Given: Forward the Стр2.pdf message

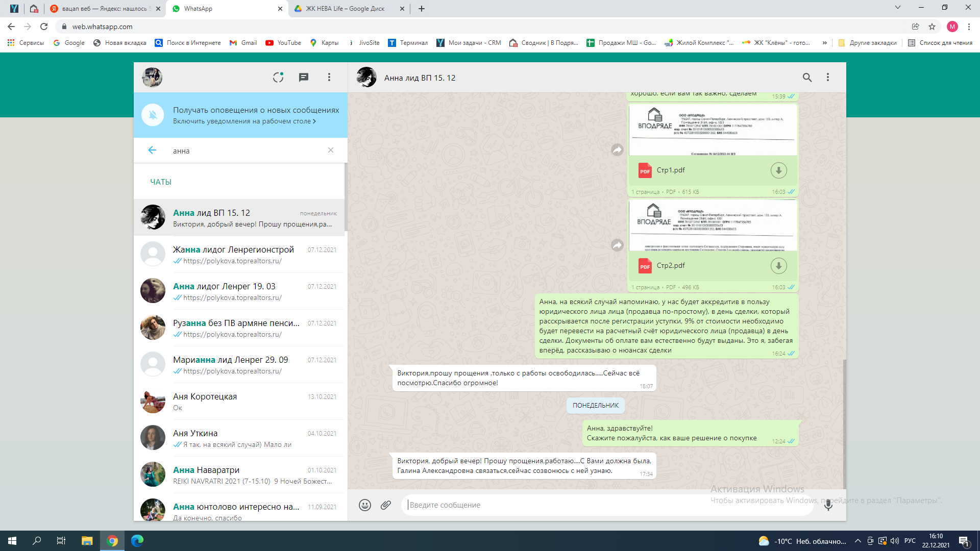Looking at the screenshot, I should tap(617, 245).
